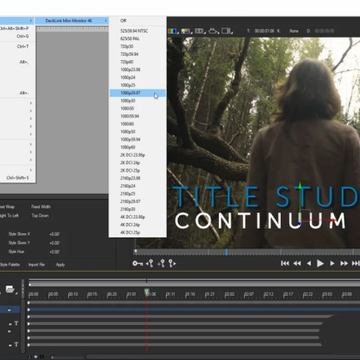360x360 pixels.
Task: Select 2K DCI 24p output mode
Action: tap(138, 163)
